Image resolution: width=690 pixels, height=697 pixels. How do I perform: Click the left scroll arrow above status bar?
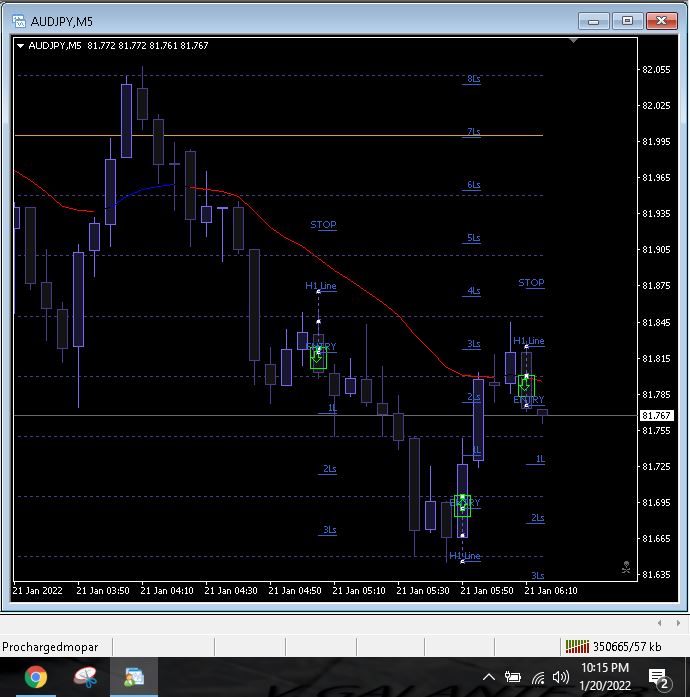tap(659, 623)
